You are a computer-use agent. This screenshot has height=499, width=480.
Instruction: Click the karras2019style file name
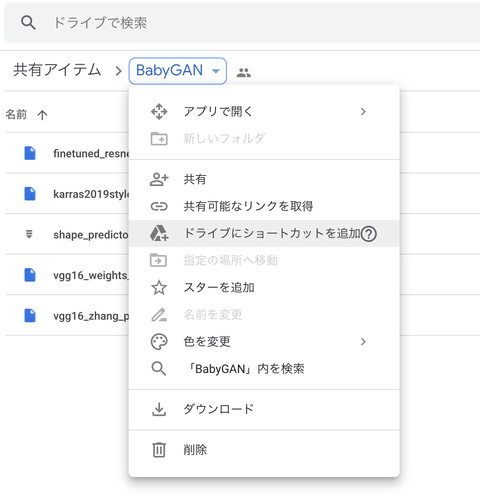91,194
